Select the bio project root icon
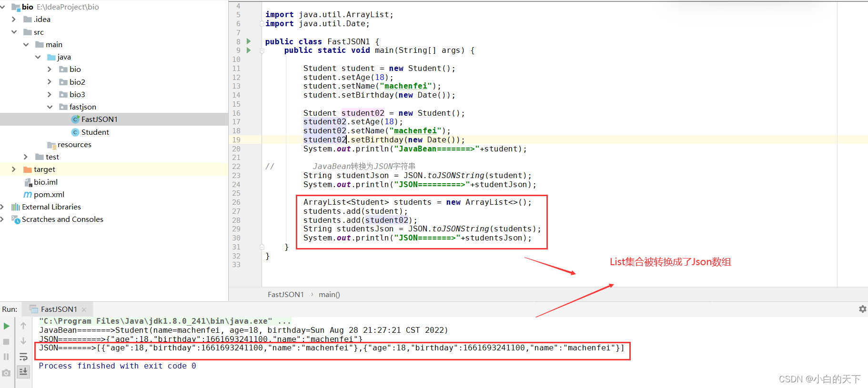The height and width of the screenshot is (388, 868). (x=16, y=7)
